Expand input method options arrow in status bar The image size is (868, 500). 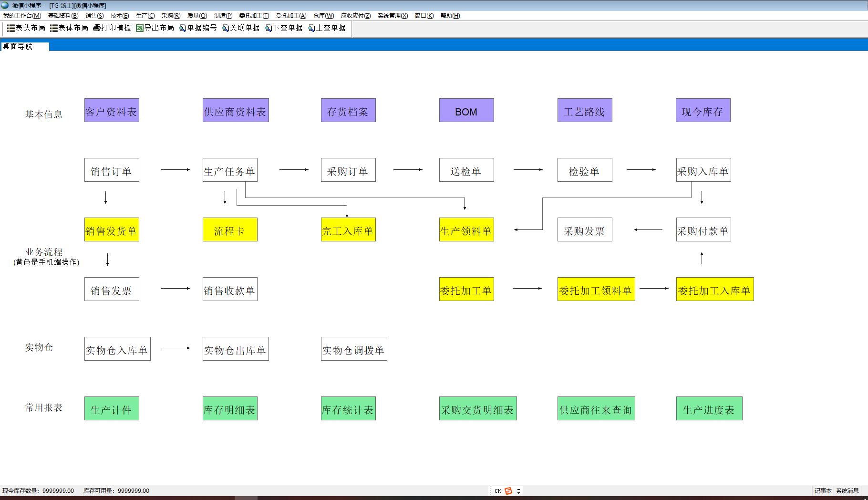click(518, 491)
